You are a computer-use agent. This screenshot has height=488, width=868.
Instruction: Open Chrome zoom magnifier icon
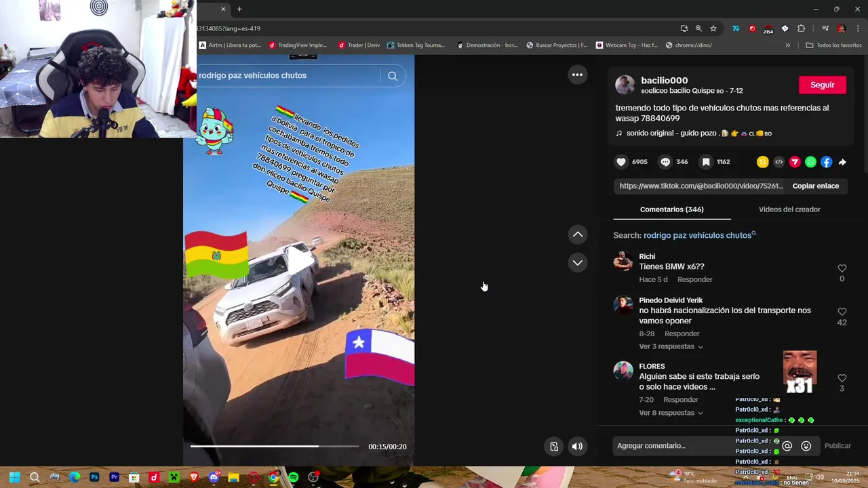(x=698, y=28)
